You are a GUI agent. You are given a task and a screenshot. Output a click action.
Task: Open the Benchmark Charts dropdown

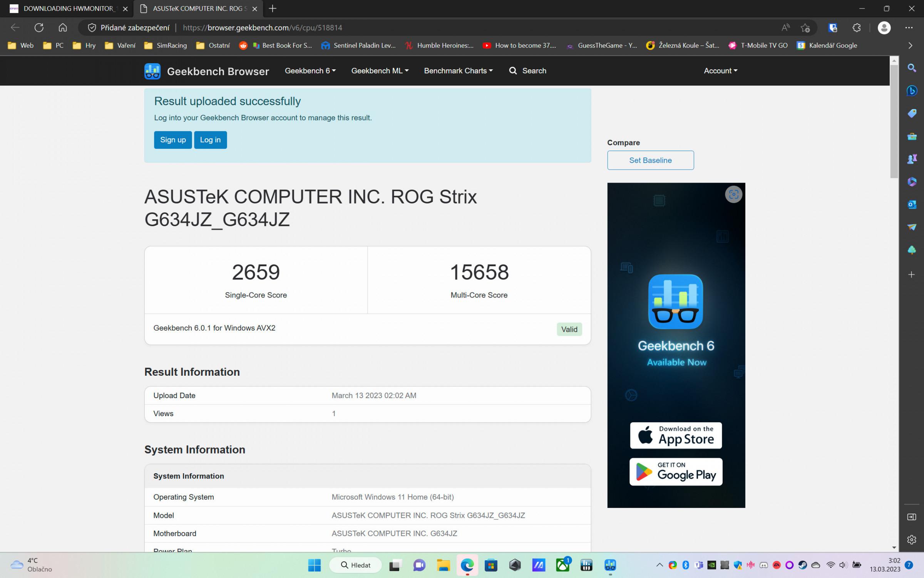point(458,71)
